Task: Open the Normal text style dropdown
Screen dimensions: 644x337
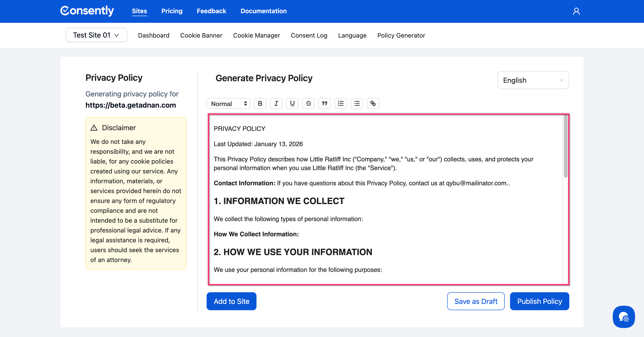Action: [x=229, y=104]
